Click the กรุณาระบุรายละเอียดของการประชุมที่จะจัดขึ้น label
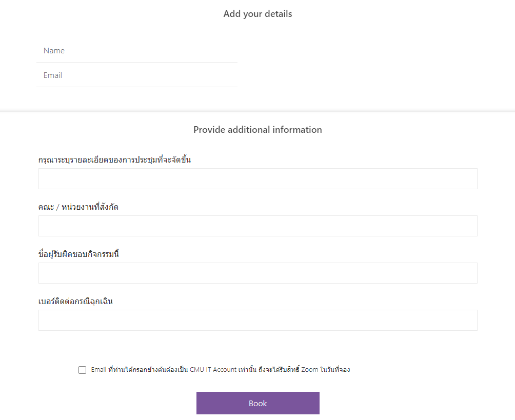This screenshot has height=420, width=515. 114,160
